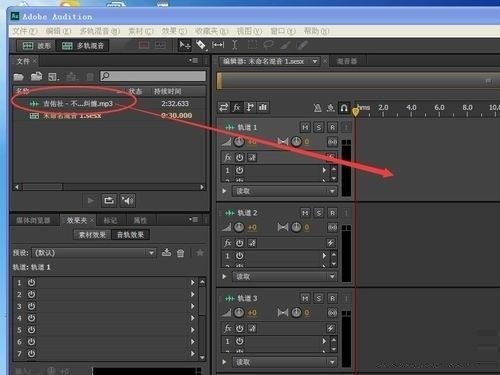
Task: Solo Track 1 with S button
Action: click(x=319, y=127)
